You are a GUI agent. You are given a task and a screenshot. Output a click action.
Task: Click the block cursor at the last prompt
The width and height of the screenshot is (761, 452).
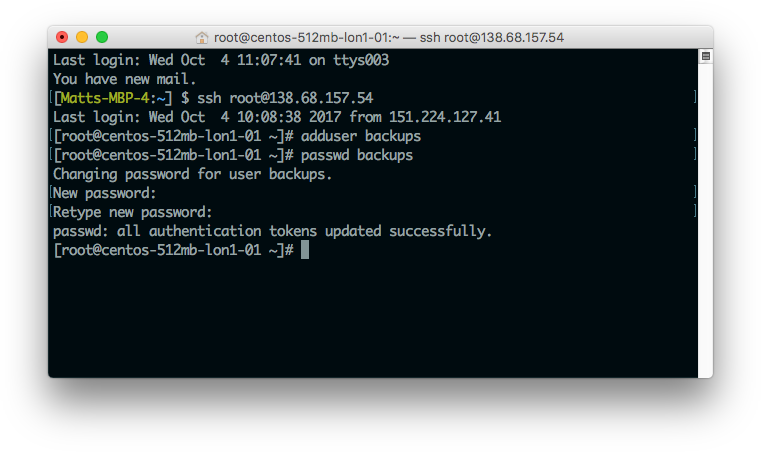click(305, 250)
